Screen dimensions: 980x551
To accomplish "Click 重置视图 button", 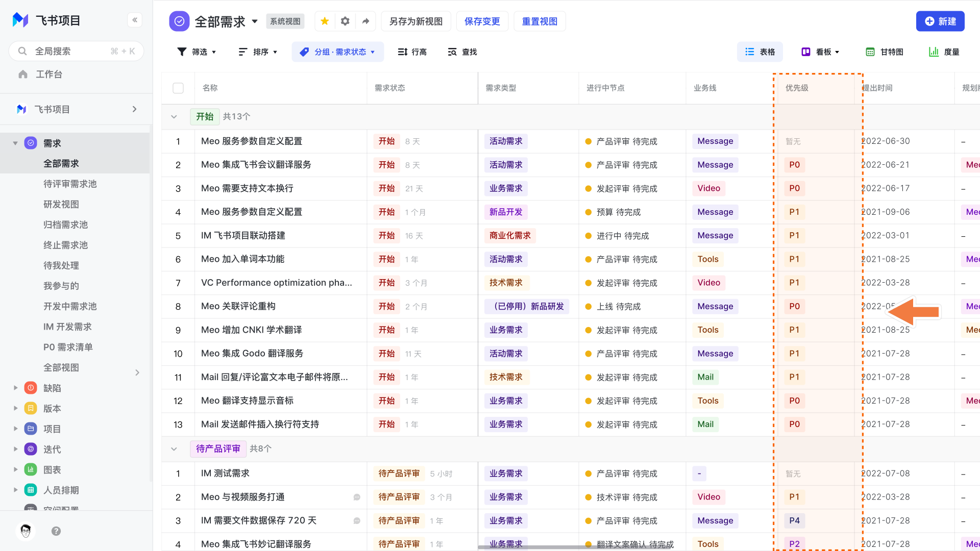I will tap(540, 21).
